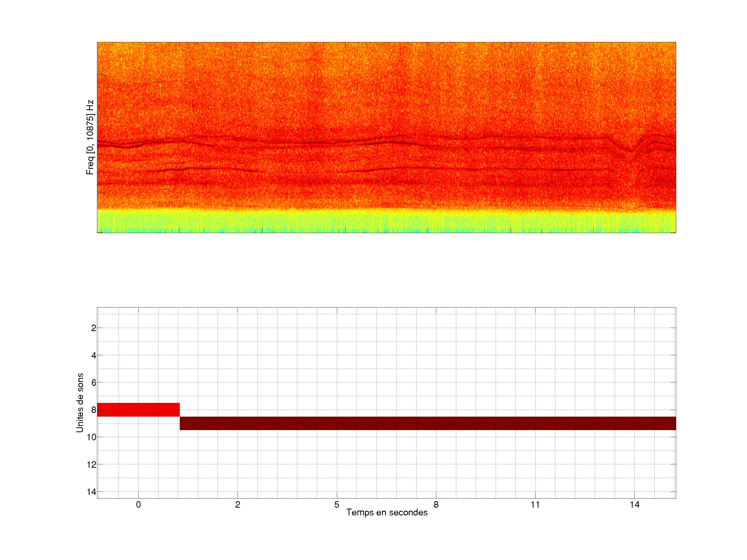This screenshot has width=747, height=560.
Task: Click the x-axis tick label '14'
Action: [x=634, y=505]
